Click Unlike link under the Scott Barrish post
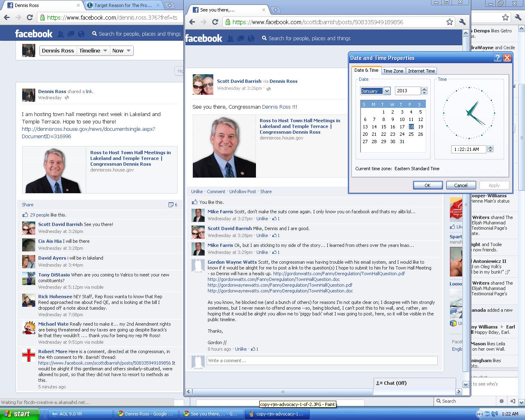 point(197,192)
